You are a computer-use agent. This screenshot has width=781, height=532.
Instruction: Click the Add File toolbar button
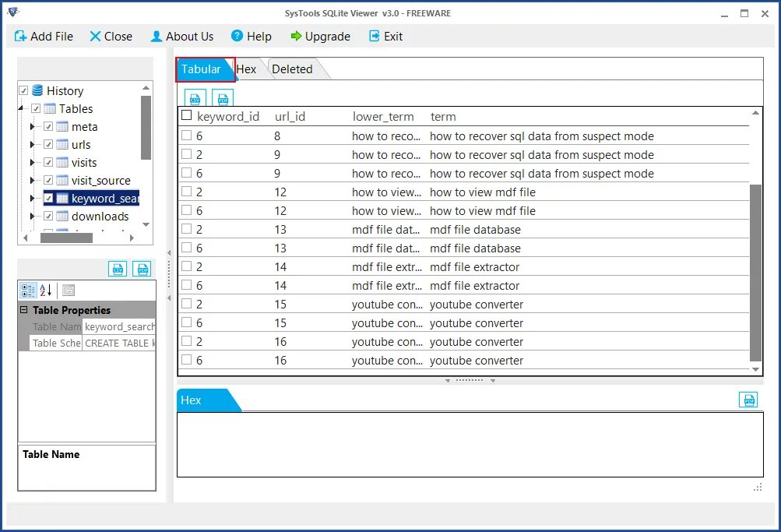44,37
